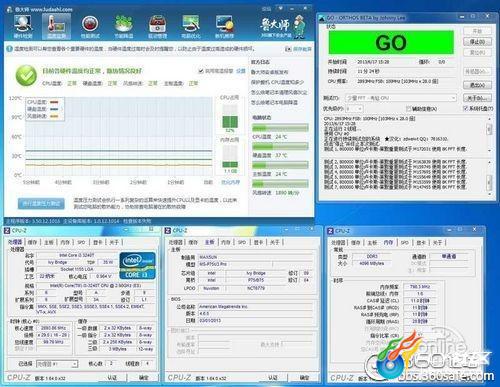Open the ORTHOS priority dropdown

(x=354, y=109)
